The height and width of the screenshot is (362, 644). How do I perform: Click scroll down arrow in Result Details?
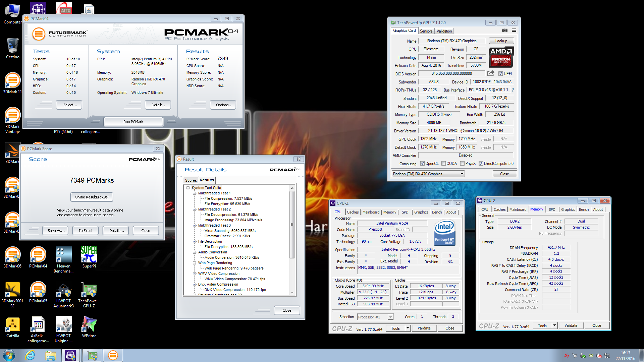(x=292, y=293)
